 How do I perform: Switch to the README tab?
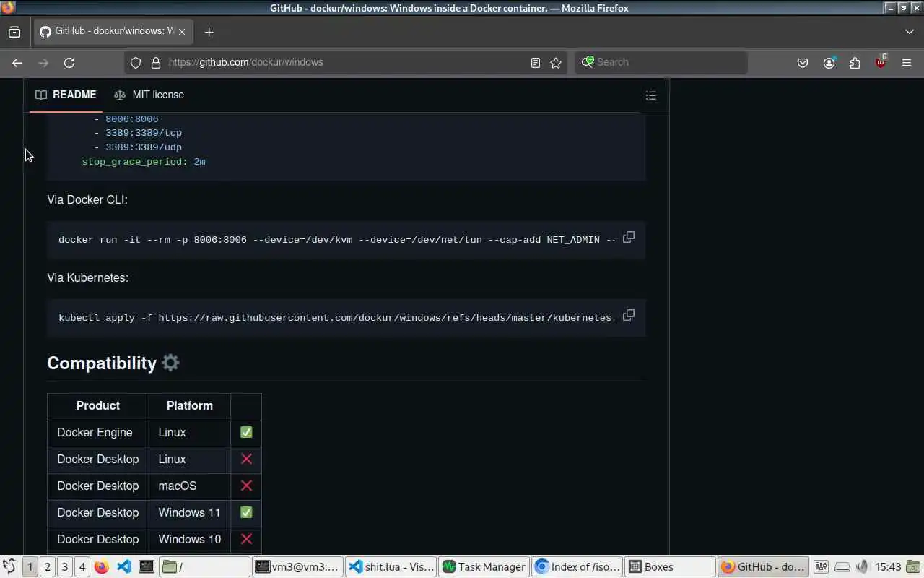[x=66, y=95]
